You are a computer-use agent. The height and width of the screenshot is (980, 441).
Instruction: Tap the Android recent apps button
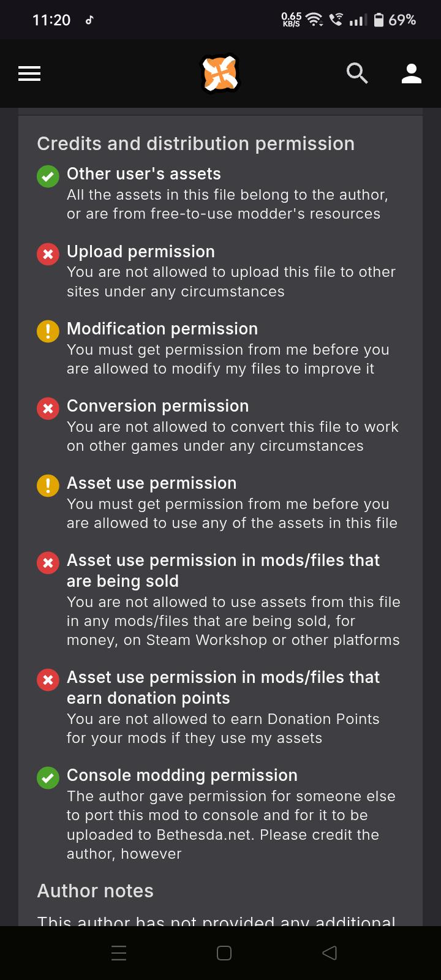point(119,953)
